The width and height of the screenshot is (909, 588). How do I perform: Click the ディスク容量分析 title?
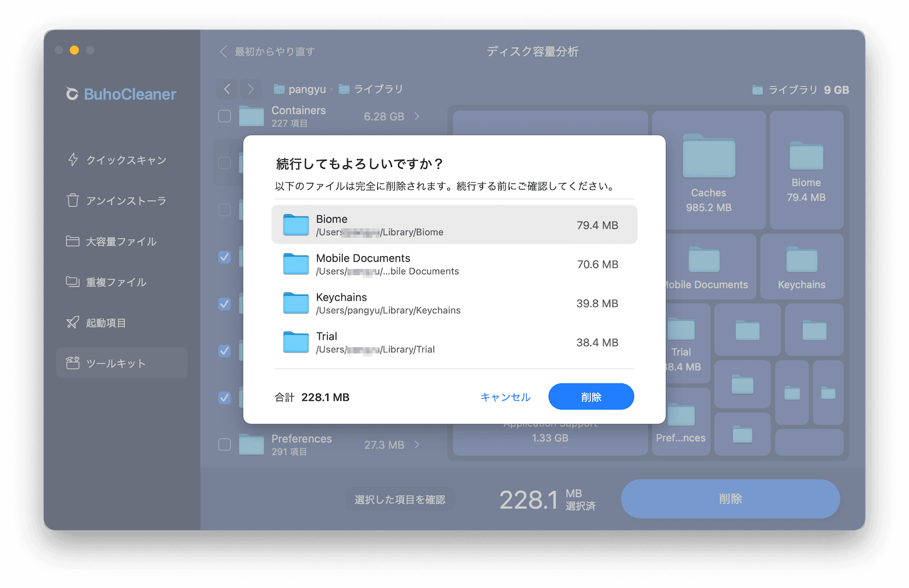(532, 52)
